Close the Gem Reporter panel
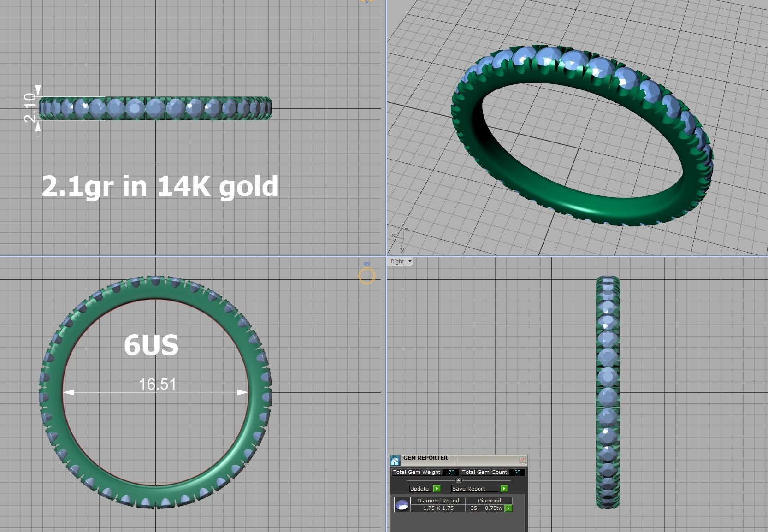Viewport: 768px width, 532px height. point(522,460)
